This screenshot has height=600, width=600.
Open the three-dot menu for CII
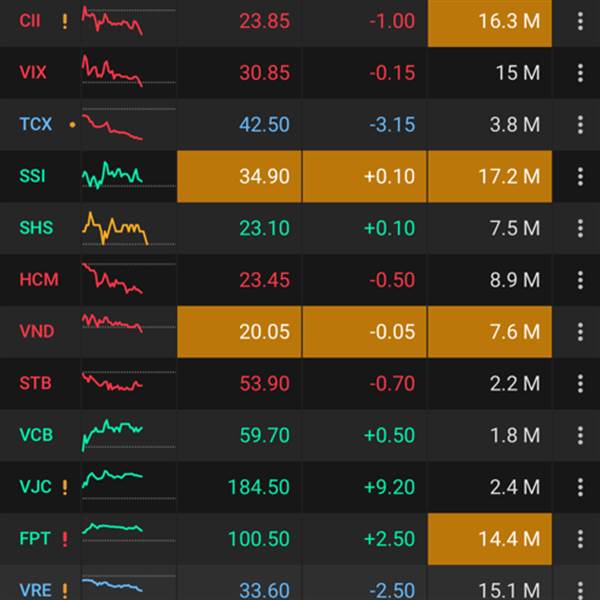coord(580,21)
